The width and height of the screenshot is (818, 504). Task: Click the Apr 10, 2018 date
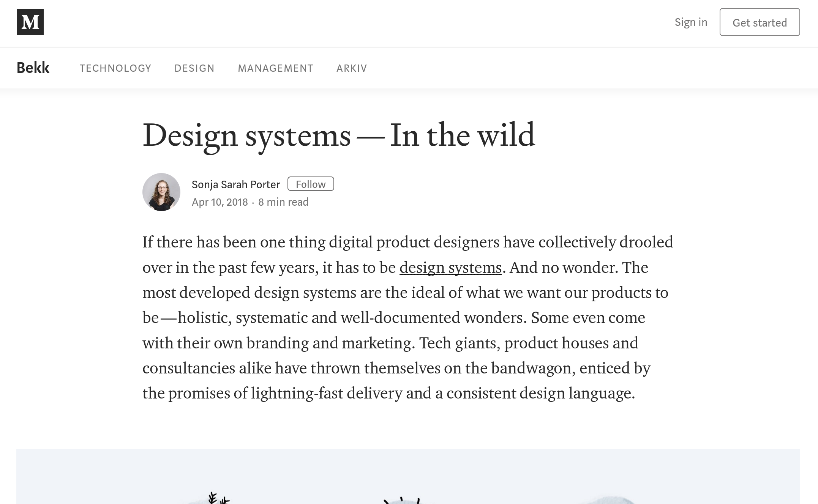(220, 202)
